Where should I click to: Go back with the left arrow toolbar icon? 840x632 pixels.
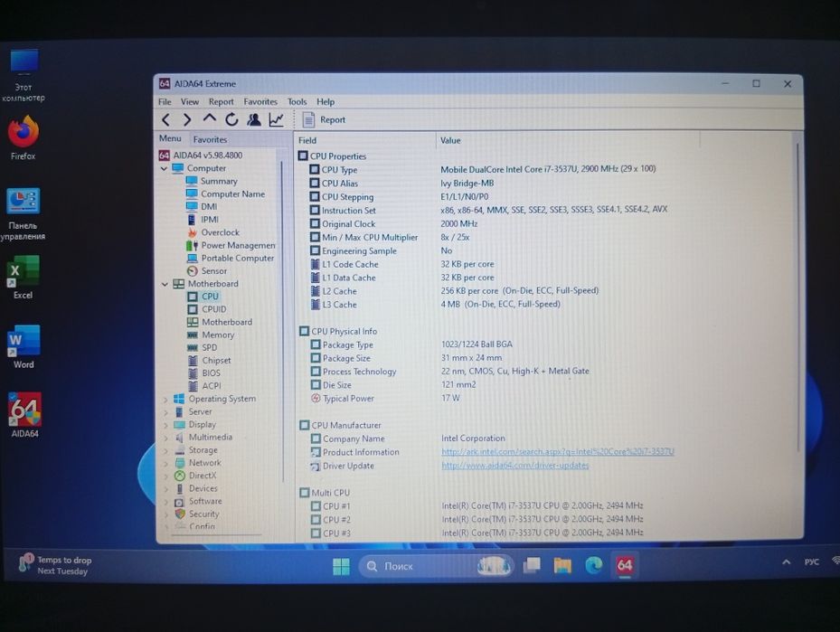(x=166, y=120)
